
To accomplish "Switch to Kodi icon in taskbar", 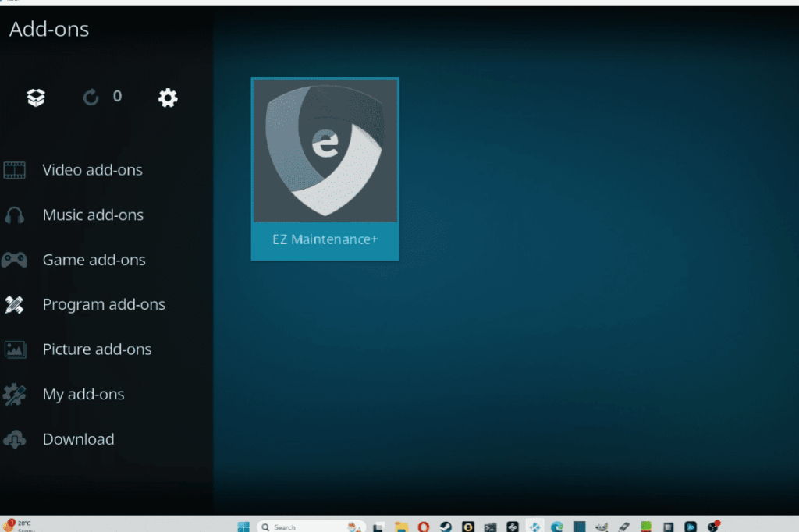I will point(534,527).
